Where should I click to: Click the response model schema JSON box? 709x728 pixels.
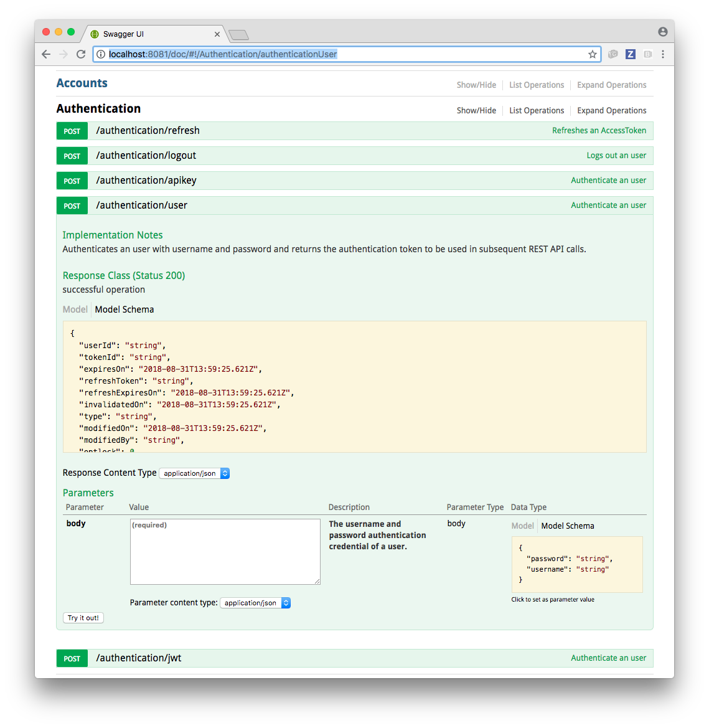[355, 386]
